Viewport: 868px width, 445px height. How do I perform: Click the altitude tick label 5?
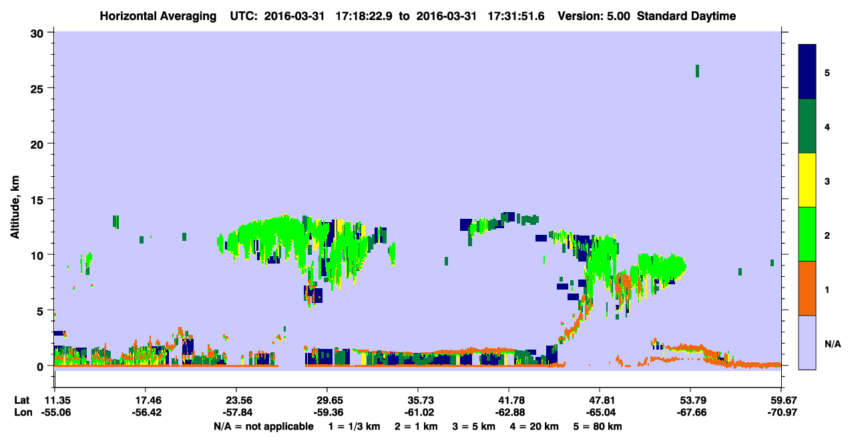coord(42,310)
